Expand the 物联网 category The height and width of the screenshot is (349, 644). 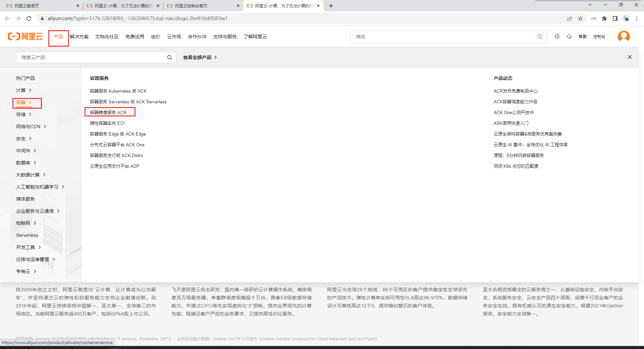tap(26, 223)
